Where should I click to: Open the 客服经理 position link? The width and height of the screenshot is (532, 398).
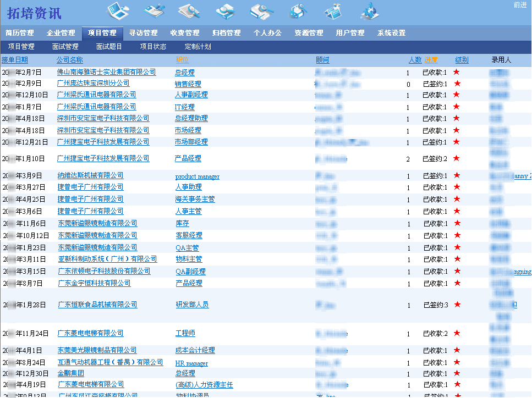(x=189, y=235)
